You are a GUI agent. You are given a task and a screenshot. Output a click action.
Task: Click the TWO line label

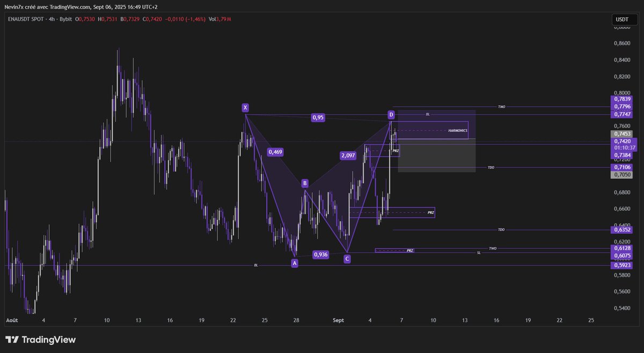[x=493, y=248]
